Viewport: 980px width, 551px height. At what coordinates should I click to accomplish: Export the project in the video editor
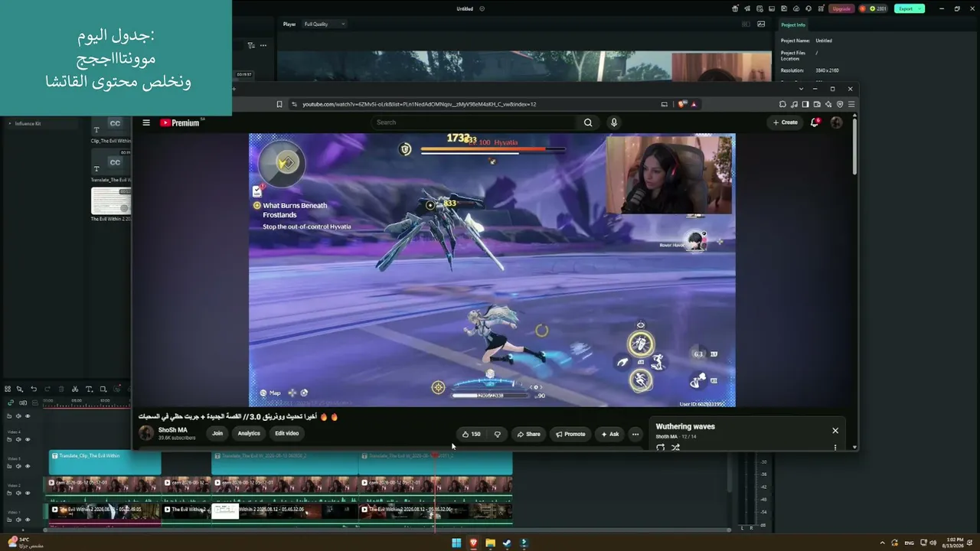(910, 8)
